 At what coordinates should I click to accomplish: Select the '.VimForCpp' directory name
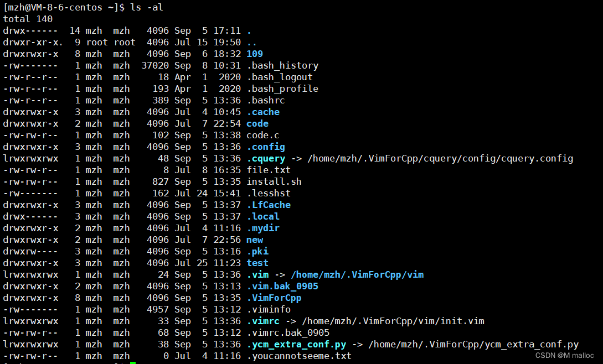(x=274, y=298)
